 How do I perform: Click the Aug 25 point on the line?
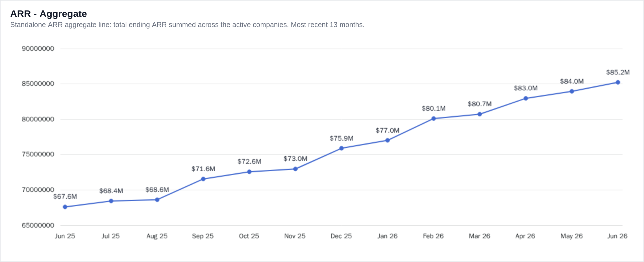pos(157,200)
